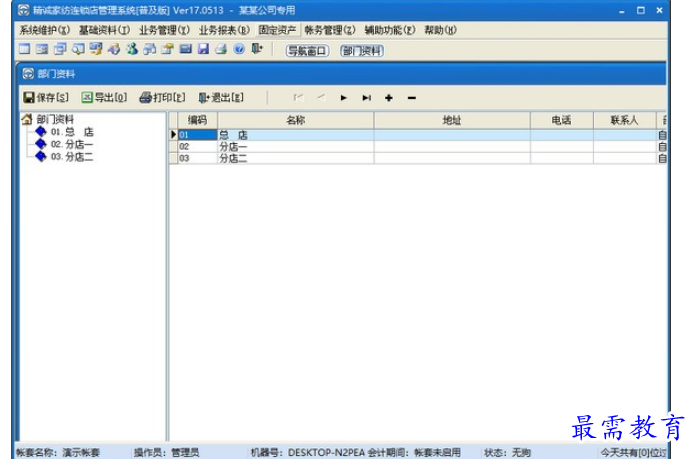Click the blue help question mark icon

pos(239,49)
